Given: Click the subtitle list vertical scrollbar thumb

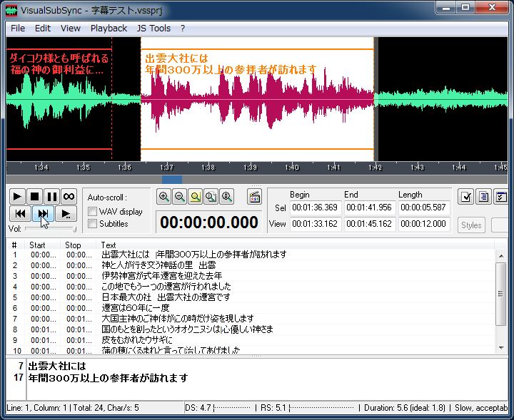Looking at the screenshot, I should pos(500,294).
